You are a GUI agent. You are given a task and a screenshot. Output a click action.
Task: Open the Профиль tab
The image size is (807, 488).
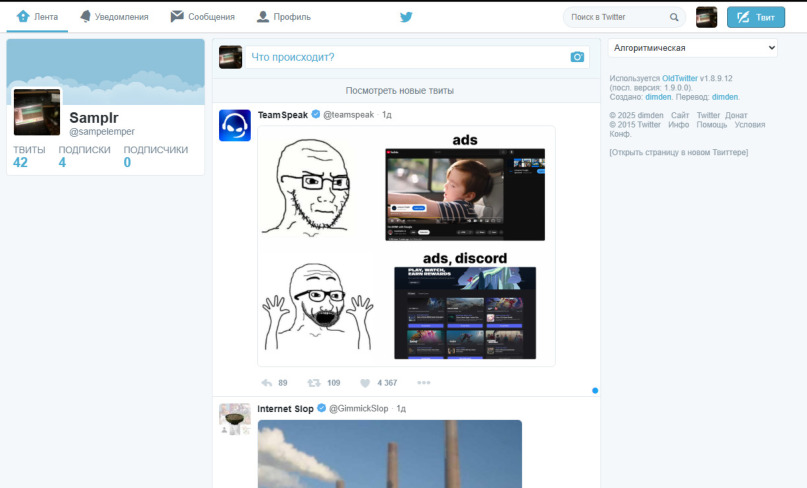pos(284,17)
